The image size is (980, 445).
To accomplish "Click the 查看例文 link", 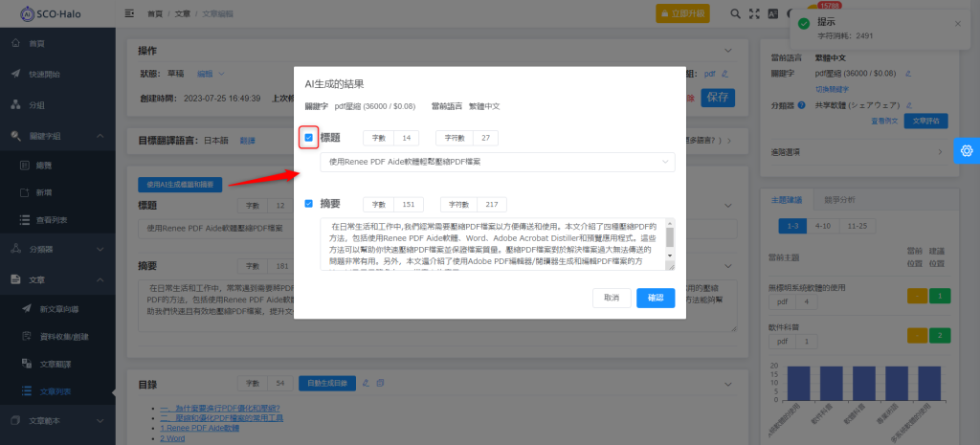I will 883,122.
